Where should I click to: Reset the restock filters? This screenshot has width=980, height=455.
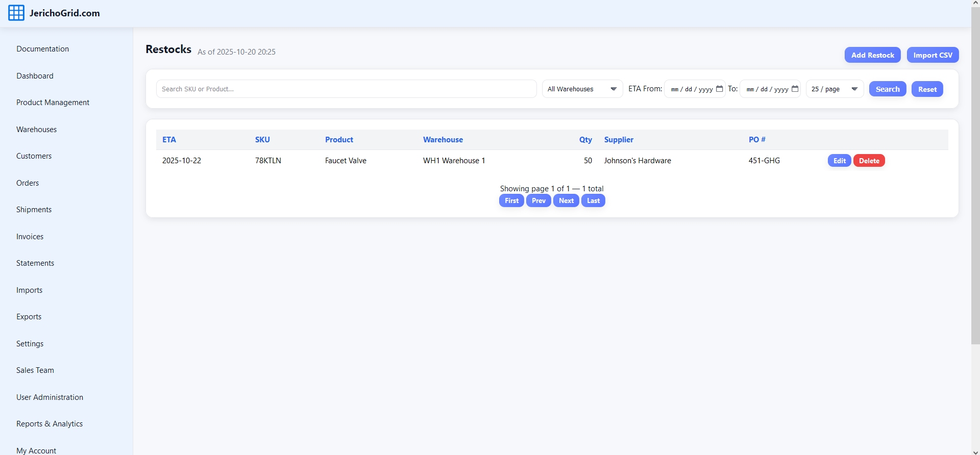927,89
